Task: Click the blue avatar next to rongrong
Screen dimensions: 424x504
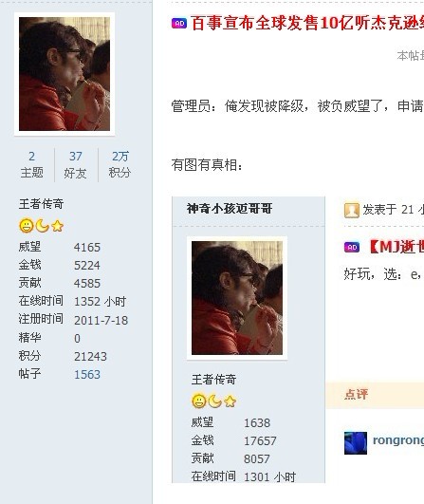Action: (x=356, y=443)
